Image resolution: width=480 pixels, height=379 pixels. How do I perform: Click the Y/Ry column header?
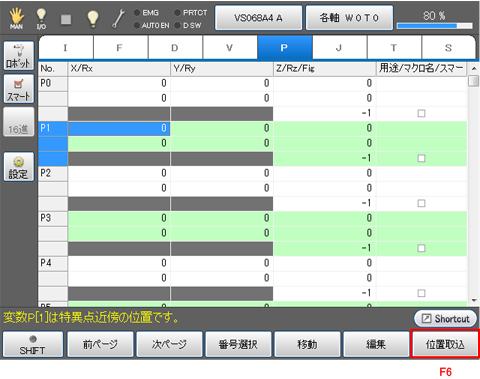tap(222, 69)
